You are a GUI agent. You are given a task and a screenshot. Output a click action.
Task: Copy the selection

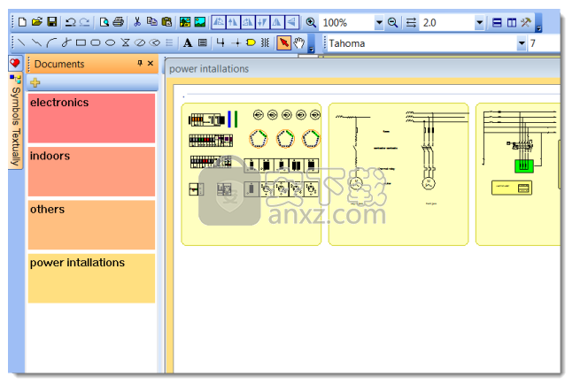pos(152,22)
